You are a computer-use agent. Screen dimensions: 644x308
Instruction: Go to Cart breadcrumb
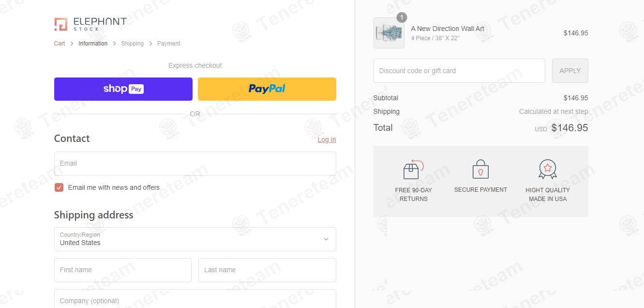(x=60, y=44)
